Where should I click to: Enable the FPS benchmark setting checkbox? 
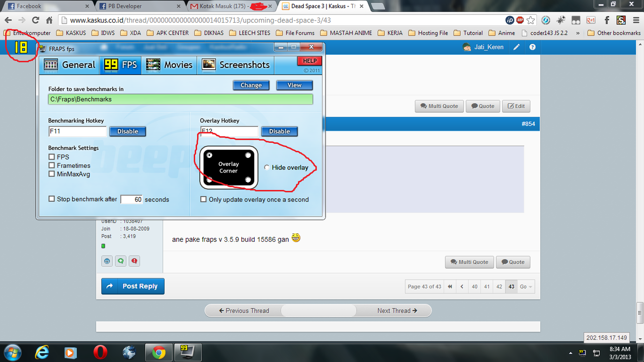point(51,157)
